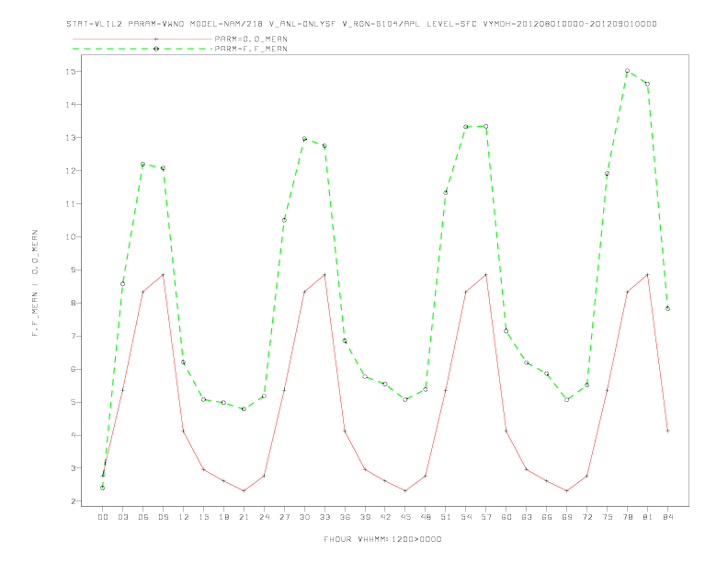Click the green circle marker at forecast hour 00

(103, 488)
